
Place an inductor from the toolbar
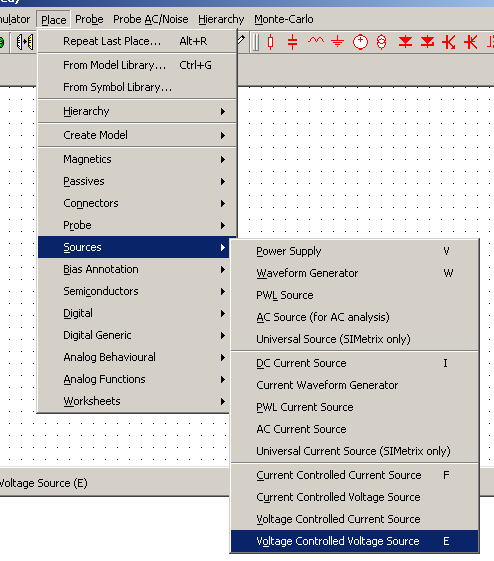[x=316, y=41]
